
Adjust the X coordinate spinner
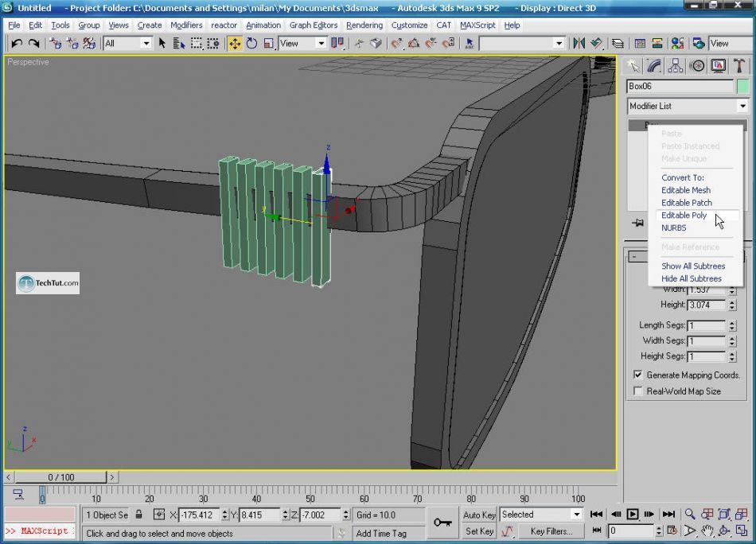224,515
